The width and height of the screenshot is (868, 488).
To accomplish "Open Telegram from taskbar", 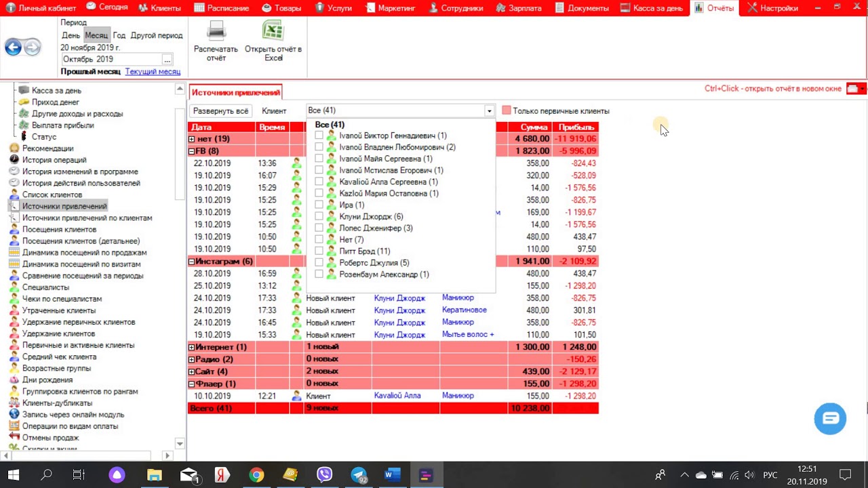I will (358, 474).
